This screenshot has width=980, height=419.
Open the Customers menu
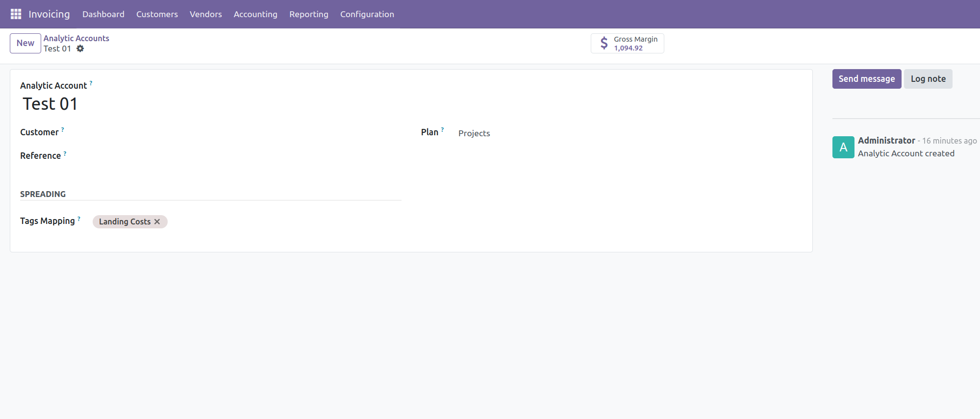click(x=157, y=14)
